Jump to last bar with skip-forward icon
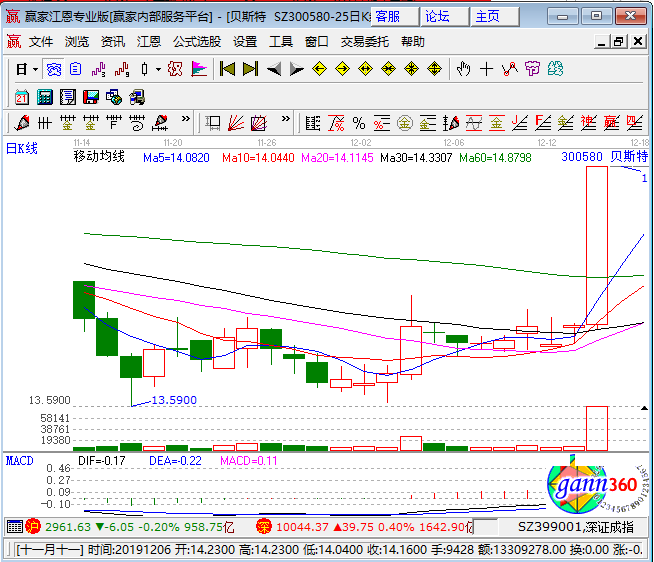This screenshot has width=654, height=562. (251, 69)
